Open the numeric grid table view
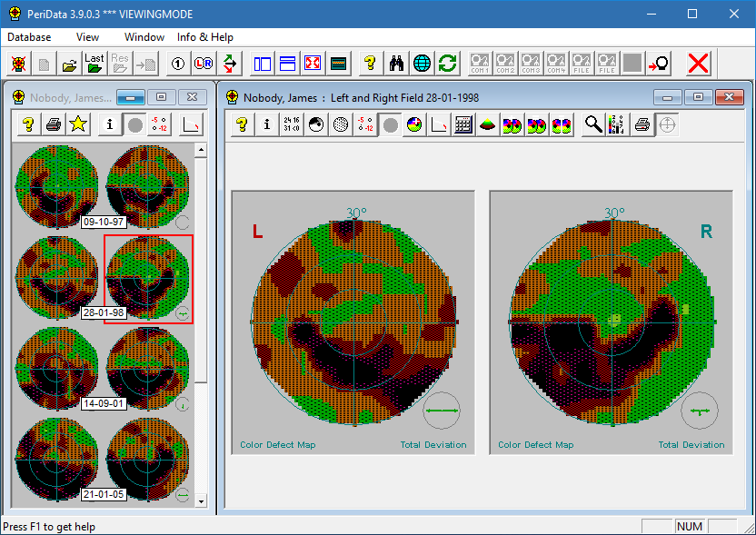Screen dimensions: 756x535 coord(463,125)
